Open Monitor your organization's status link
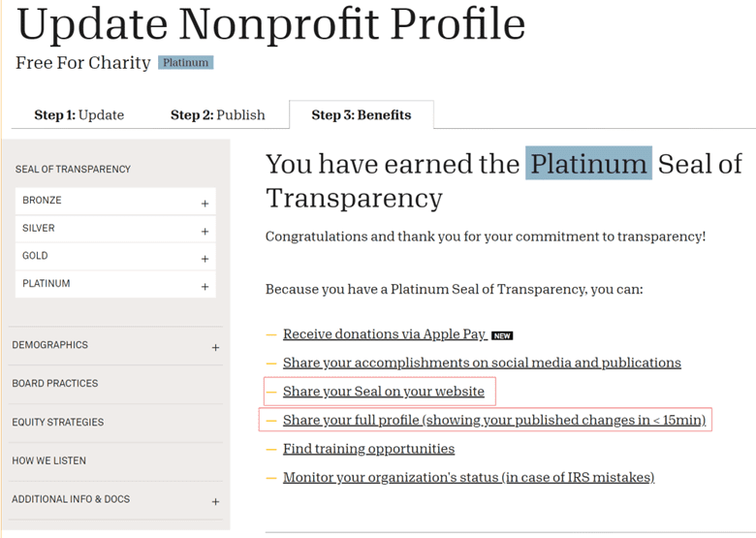The height and width of the screenshot is (538, 756). pyautogui.click(x=468, y=477)
